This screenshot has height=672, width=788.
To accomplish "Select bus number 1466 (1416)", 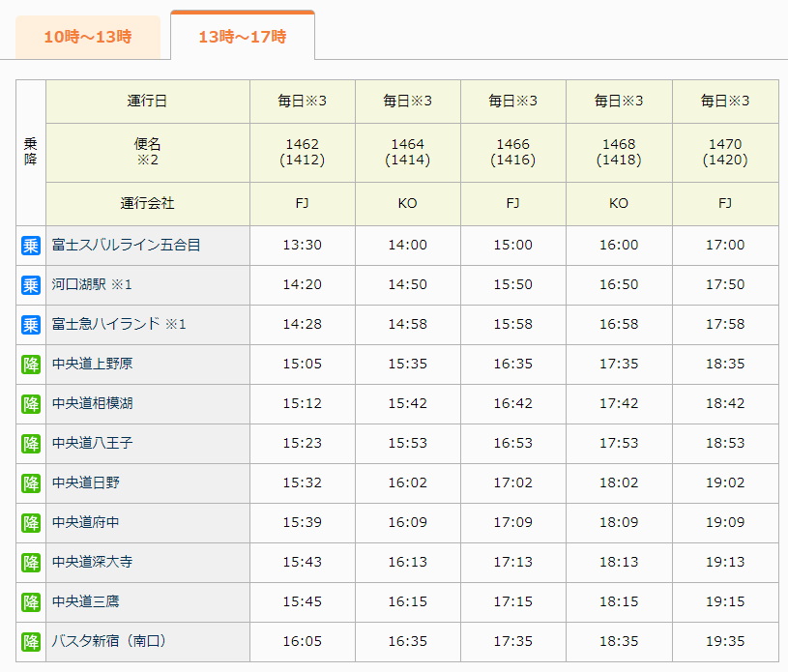I will [x=513, y=153].
